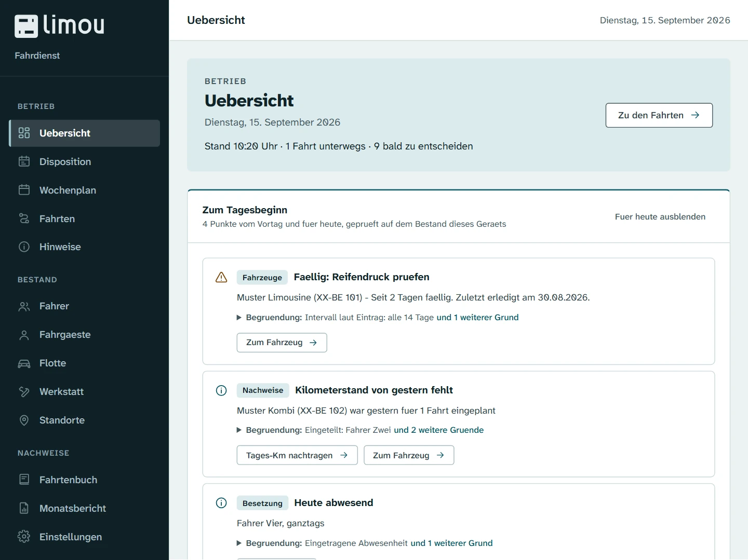Viewport: 748px width, 560px height.
Task: Click the date in top header
Action: pyautogui.click(x=665, y=20)
